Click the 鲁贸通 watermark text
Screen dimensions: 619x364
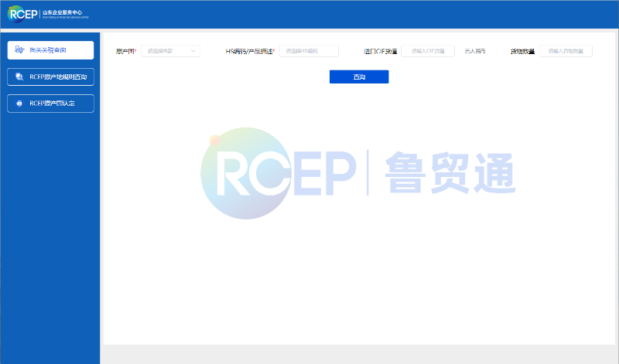[x=450, y=172]
